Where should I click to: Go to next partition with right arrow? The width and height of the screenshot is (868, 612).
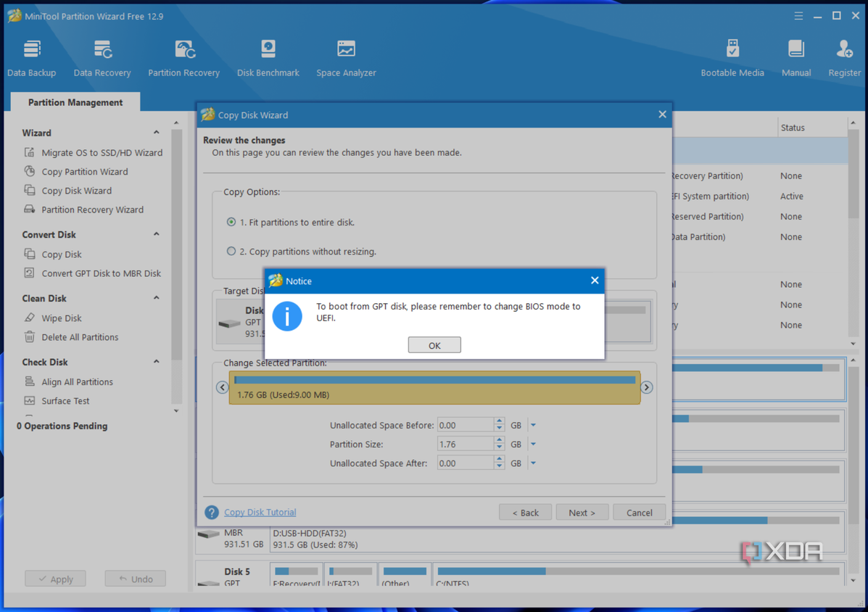647,387
